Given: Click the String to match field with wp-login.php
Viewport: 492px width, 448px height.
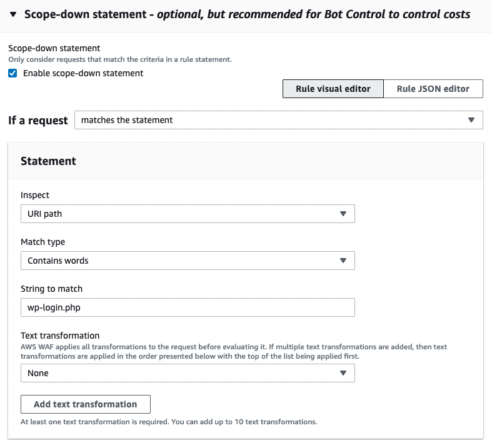Looking at the screenshot, I should [x=188, y=307].
